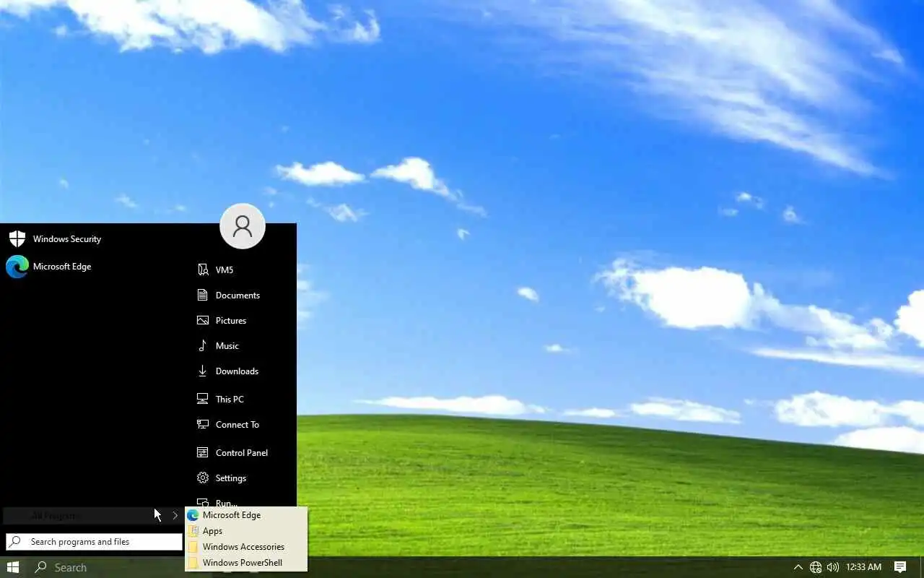Open This PC

pos(242,400)
